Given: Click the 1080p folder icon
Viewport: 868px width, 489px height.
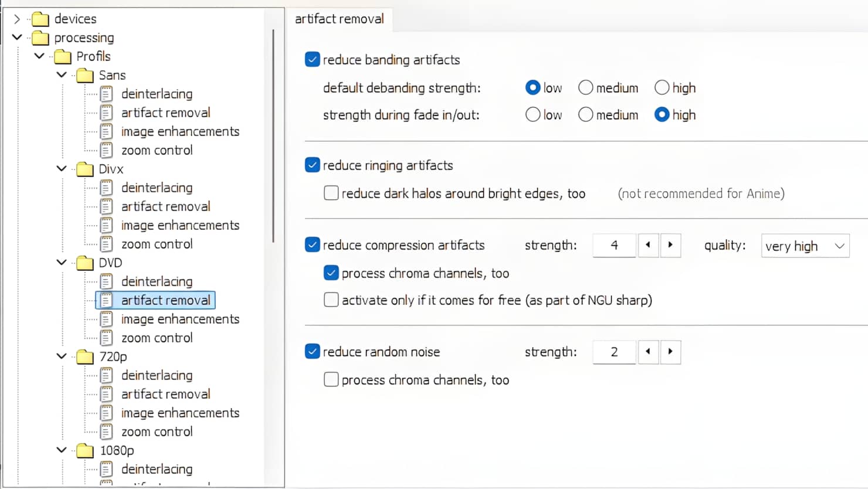Looking at the screenshot, I should [x=85, y=451].
